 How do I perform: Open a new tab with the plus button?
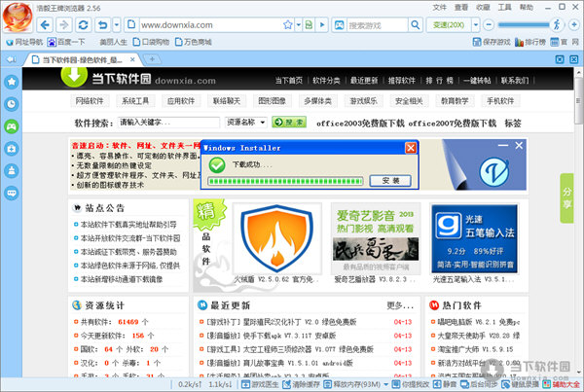(152, 58)
